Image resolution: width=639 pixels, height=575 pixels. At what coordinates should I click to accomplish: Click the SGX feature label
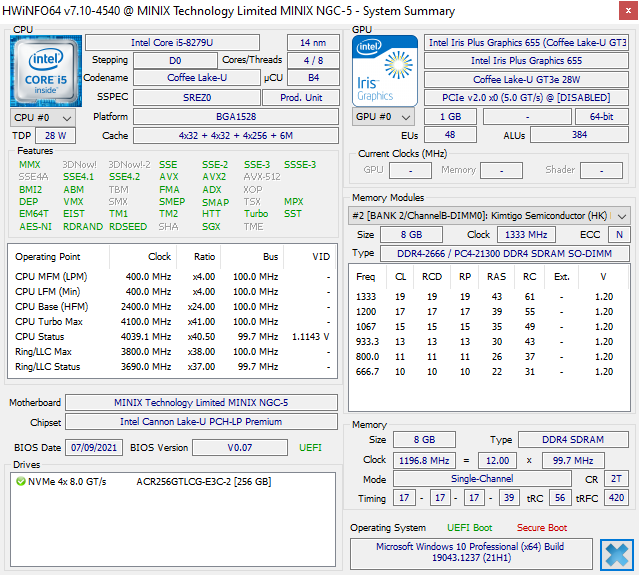(x=211, y=227)
